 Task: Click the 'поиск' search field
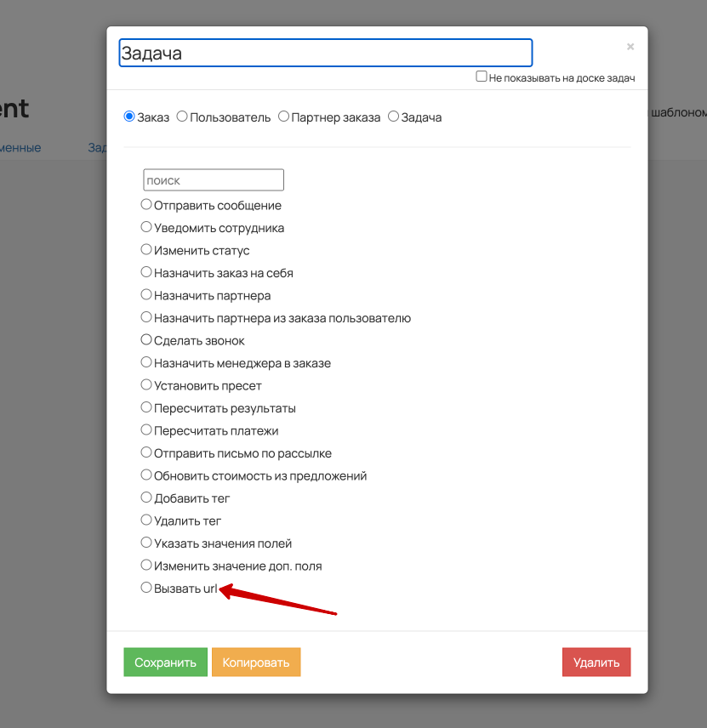[214, 180]
